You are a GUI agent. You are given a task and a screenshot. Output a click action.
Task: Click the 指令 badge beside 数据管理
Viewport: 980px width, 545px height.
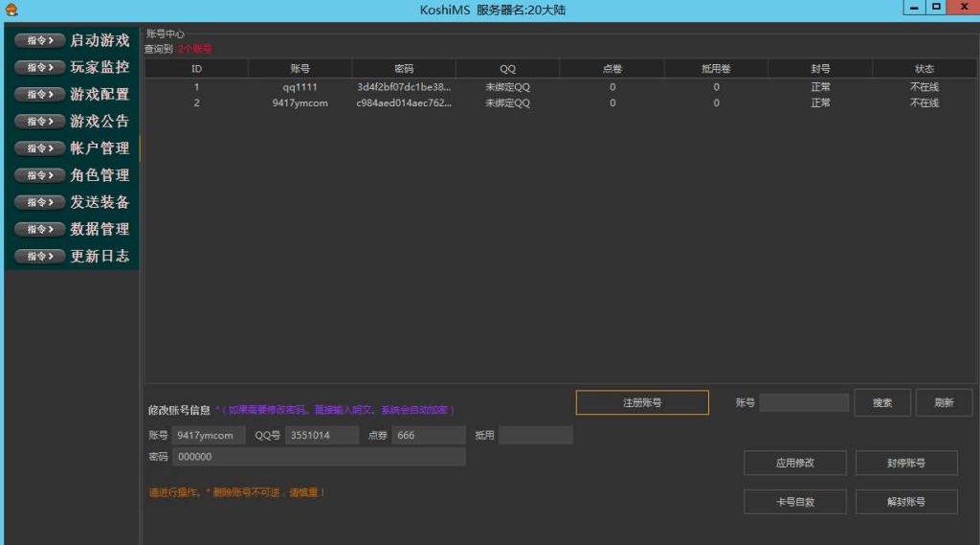pos(39,229)
